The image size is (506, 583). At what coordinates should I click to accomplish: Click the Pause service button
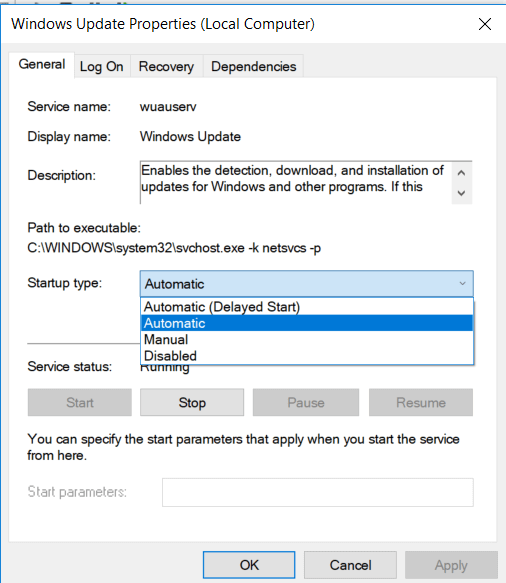click(x=306, y=402)
